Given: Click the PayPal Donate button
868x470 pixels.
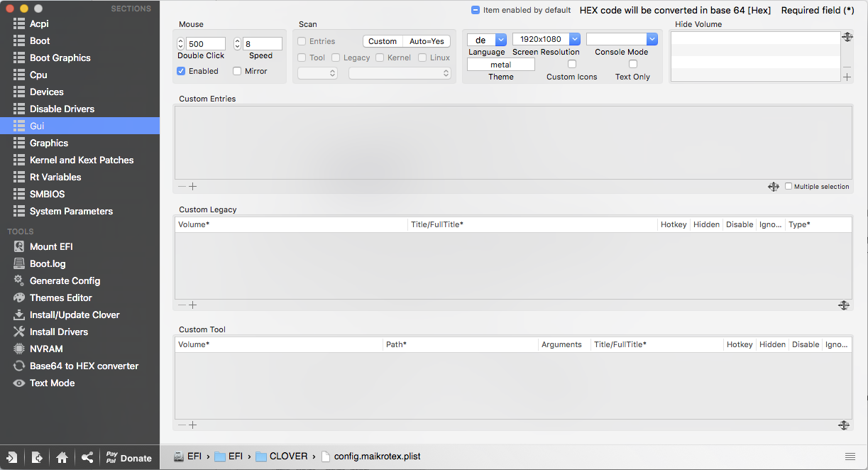Looking at the screenshot, I should click(x=128, y=458).
